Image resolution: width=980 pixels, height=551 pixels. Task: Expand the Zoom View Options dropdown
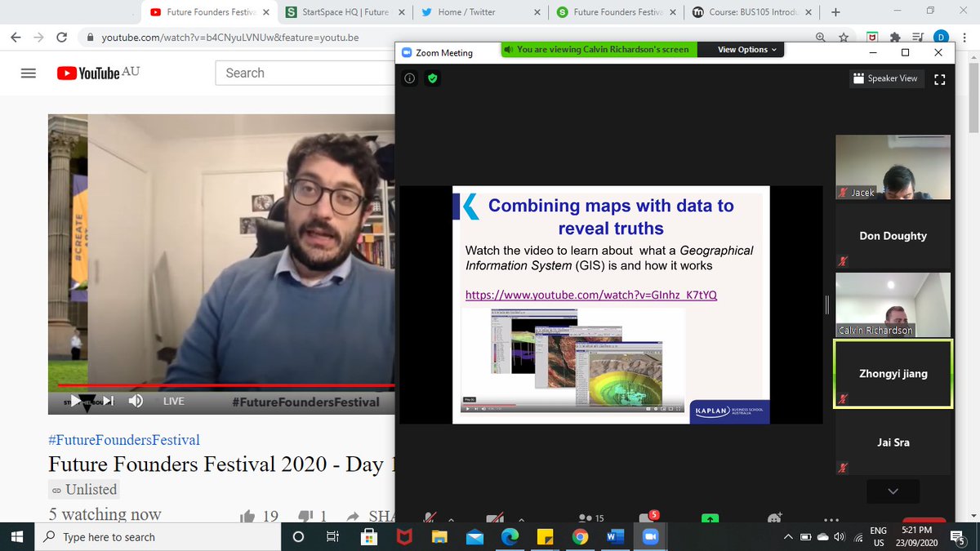click(x=746, y=50)
